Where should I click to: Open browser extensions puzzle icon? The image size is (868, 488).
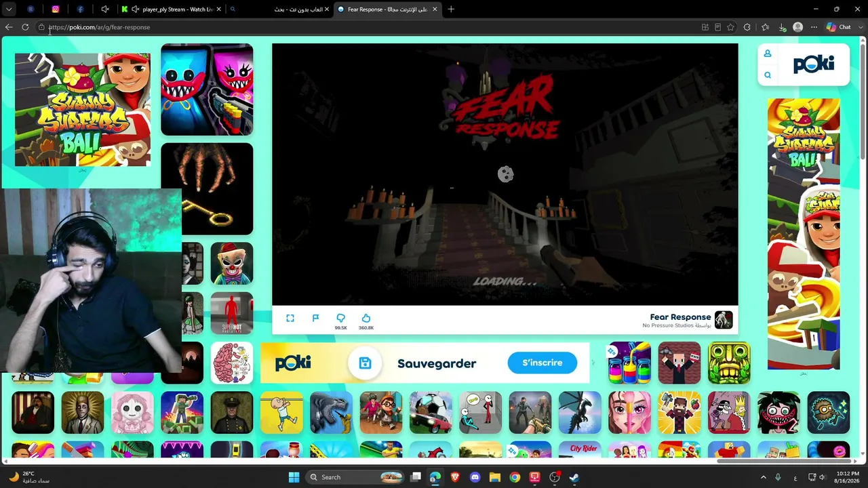747,27
